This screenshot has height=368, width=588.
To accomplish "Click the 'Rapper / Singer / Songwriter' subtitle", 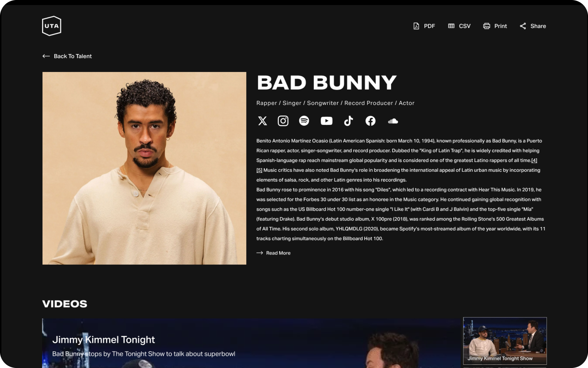I will [x=335, y=103].
